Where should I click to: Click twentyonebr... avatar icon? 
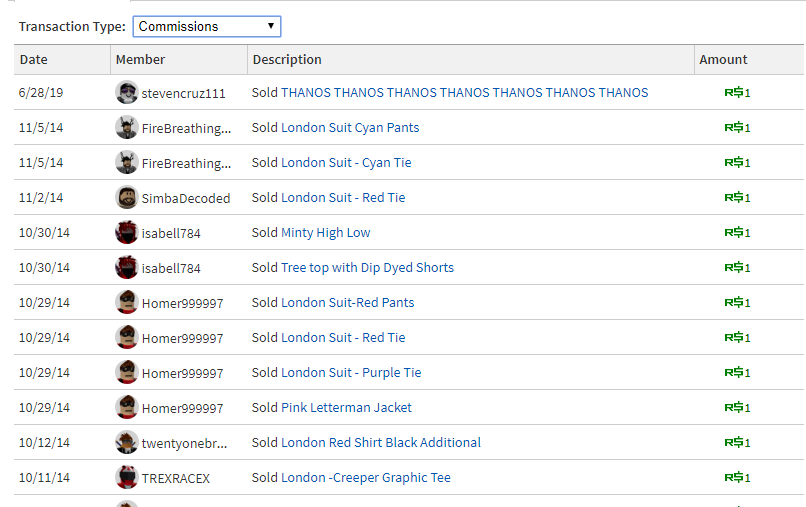126,442
